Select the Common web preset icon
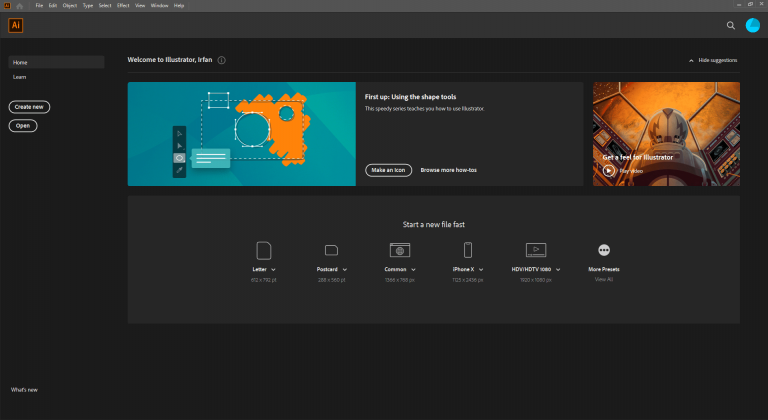Screen dimensions: 768x420 point(400,250)
